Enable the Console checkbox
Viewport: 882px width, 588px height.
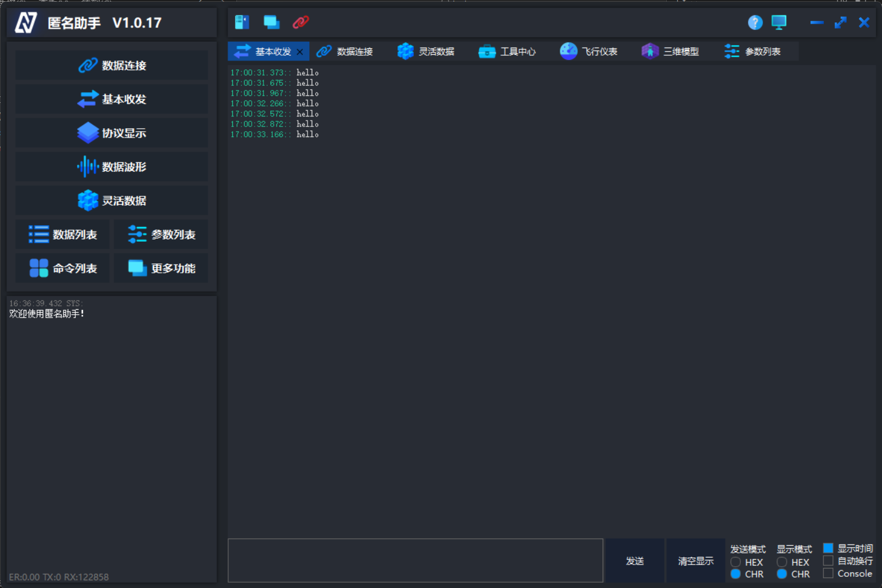click(x=828, y=573)
